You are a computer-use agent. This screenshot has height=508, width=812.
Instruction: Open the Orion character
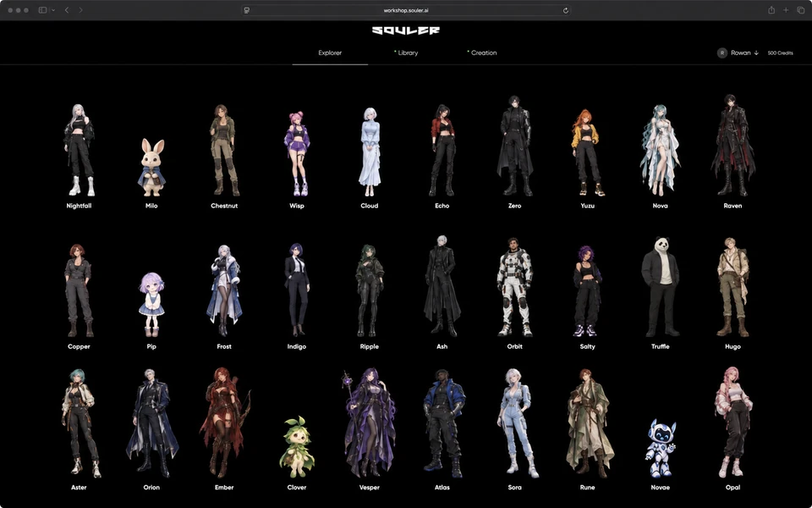point(151,423)
